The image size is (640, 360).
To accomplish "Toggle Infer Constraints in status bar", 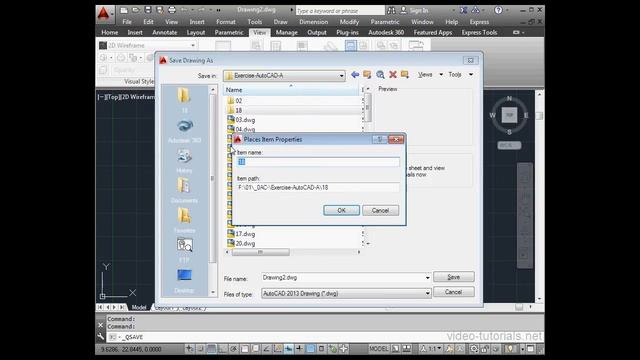I will click(189, 349).
